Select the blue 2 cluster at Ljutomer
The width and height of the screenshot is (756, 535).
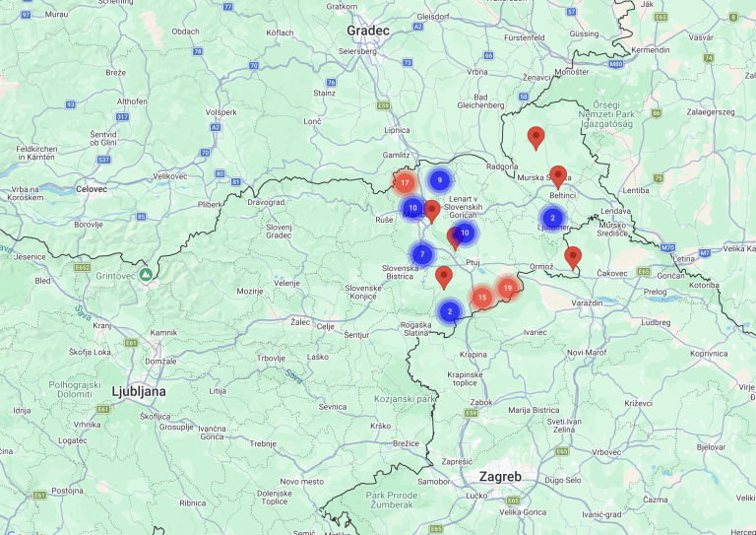coord(552,218)
